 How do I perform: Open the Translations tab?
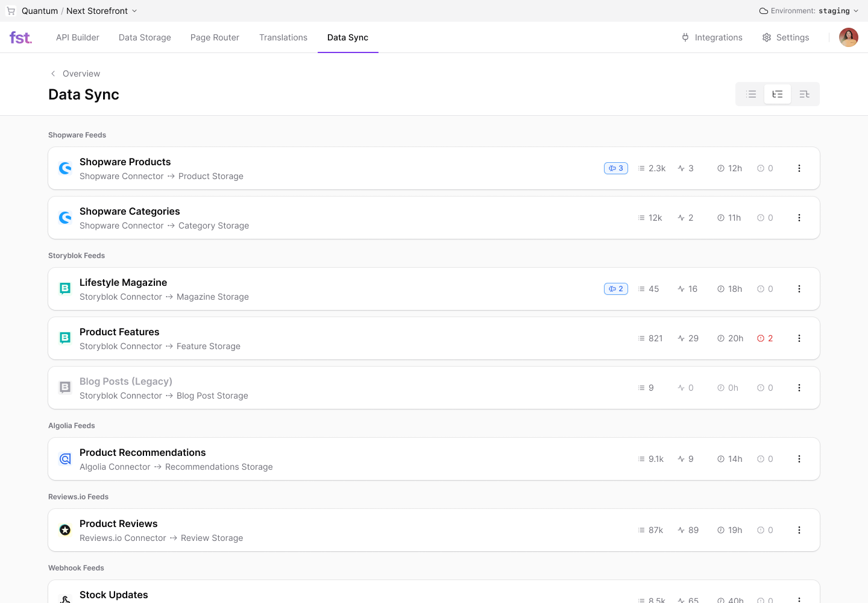(283, 37)
